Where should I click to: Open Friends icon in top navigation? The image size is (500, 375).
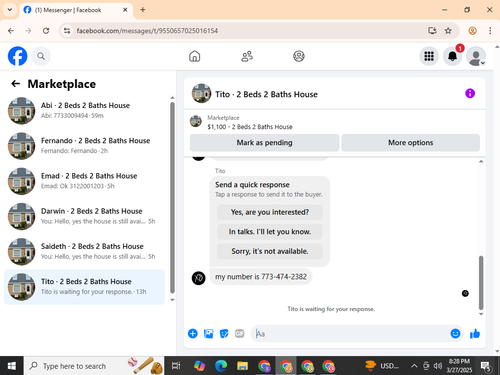(x=247, y=56)
